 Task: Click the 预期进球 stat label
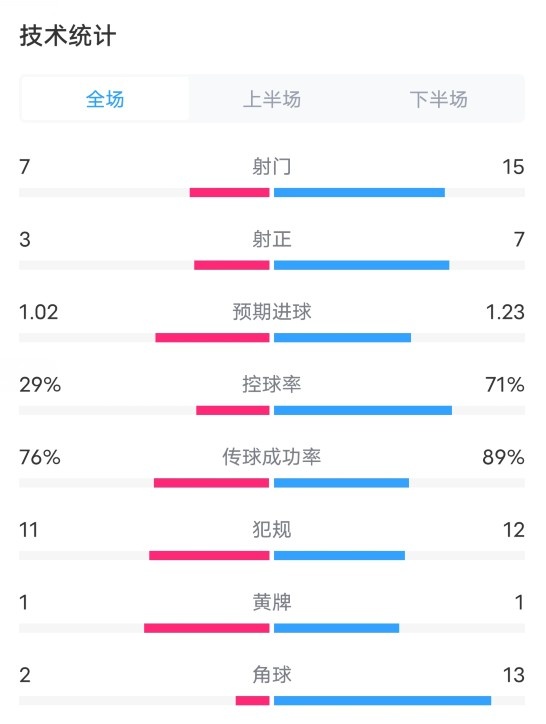click(x=272, y=312)
